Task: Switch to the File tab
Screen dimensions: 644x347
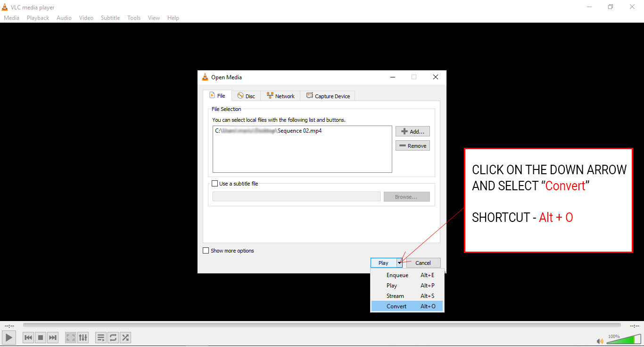Action: 217,95
